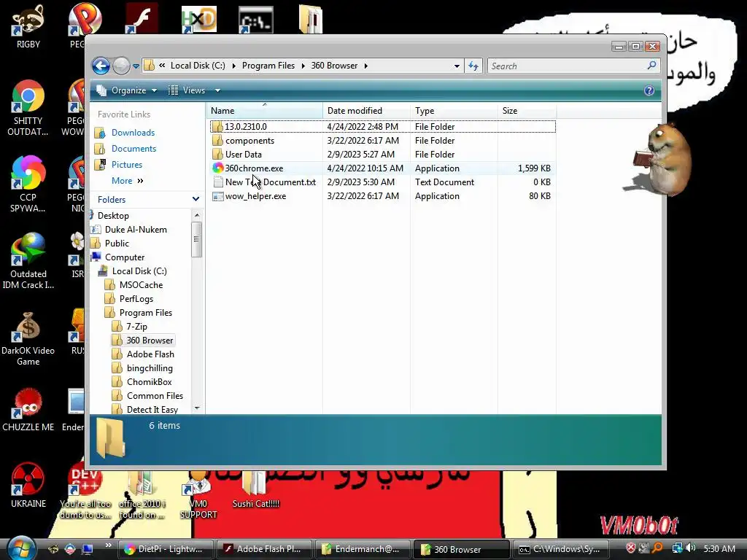
Task: Select MSOCache folder in tree
Action: coord(141,285)
